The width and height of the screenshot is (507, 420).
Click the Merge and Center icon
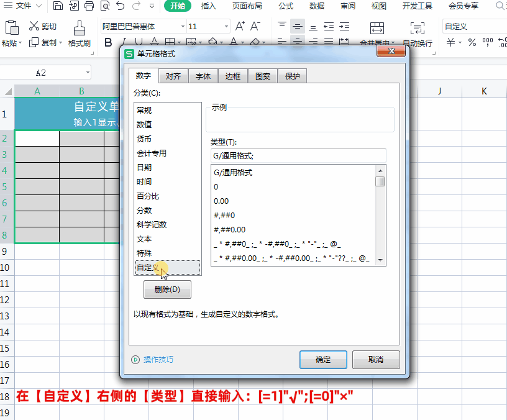pos(377,28)
